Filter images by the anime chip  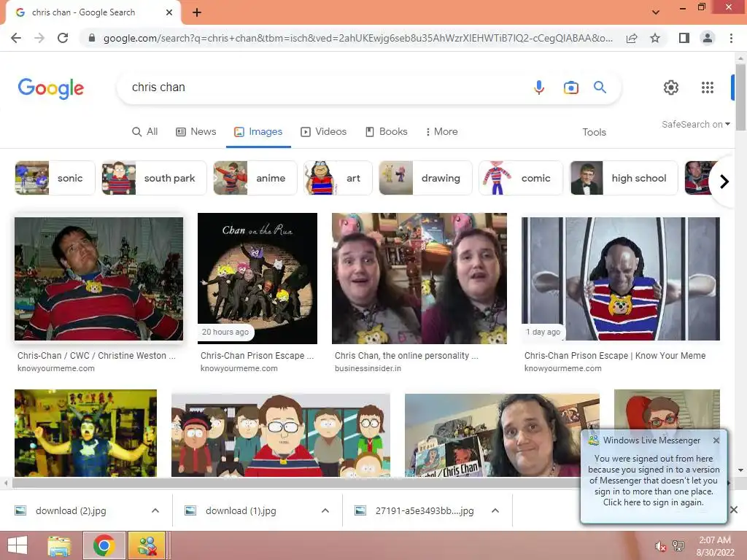point(255,178)
